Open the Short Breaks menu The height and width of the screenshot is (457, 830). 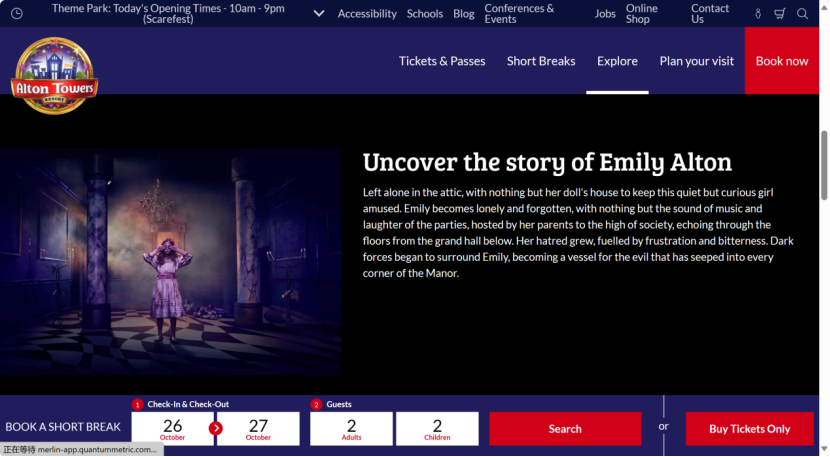pos(541,61)
